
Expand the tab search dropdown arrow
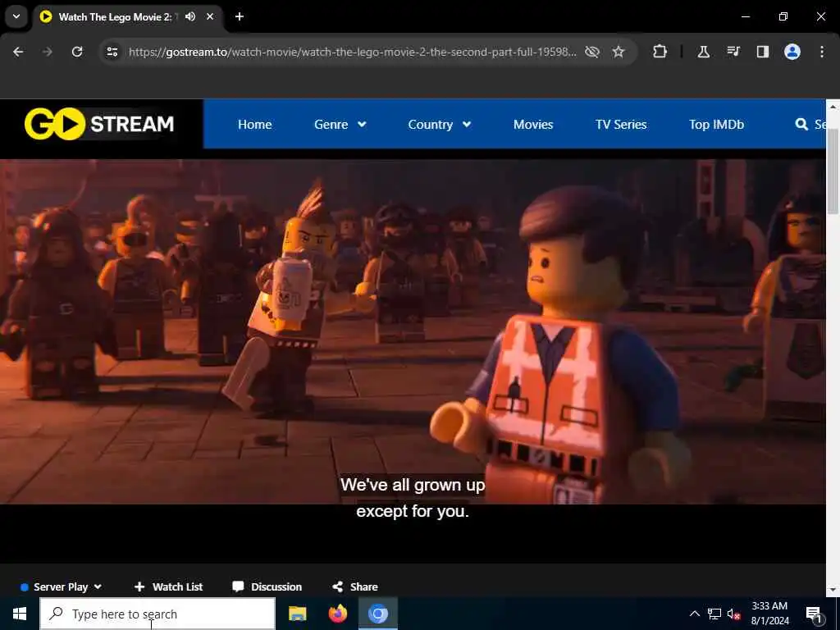click(16, 16)
